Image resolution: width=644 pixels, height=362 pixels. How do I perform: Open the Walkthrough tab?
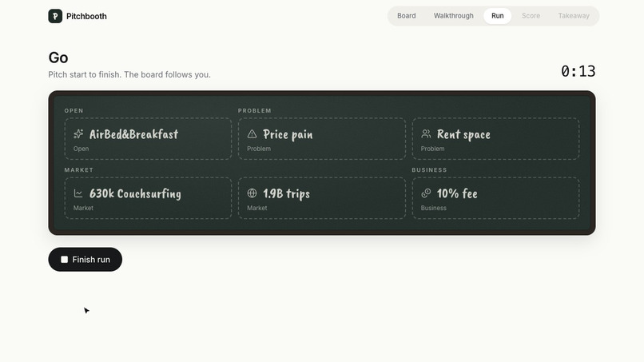453,16
